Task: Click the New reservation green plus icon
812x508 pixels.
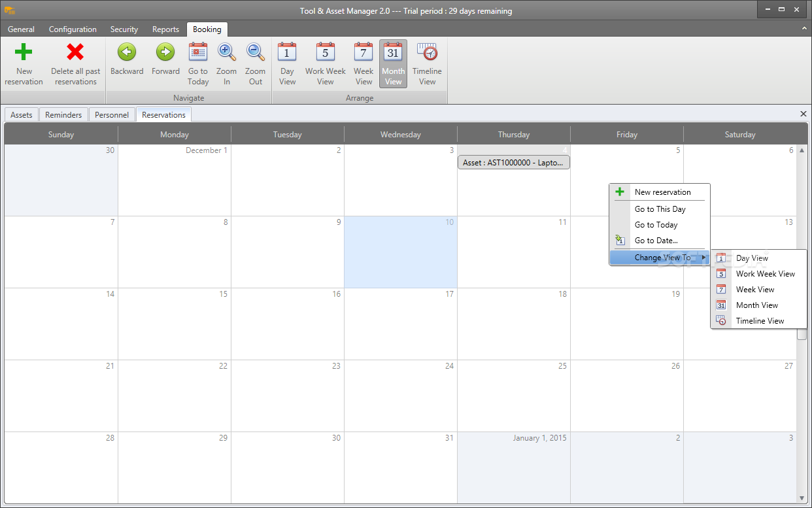Action: 24,52
